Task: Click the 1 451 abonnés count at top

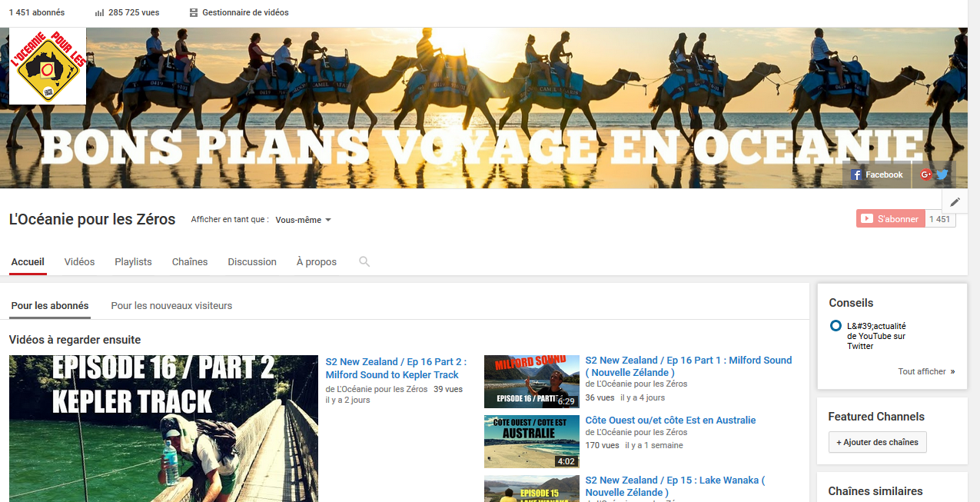Action: tap(37, 13)
